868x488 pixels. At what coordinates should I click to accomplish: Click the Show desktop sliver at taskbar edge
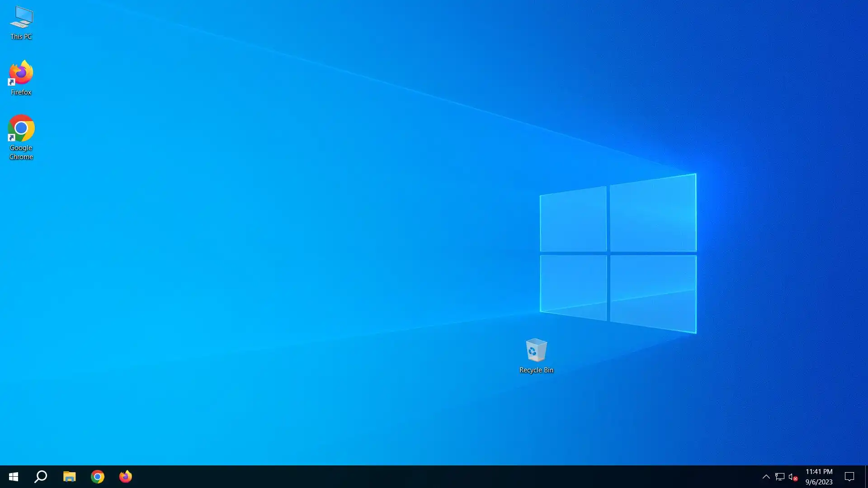click(x=866, y=477)
